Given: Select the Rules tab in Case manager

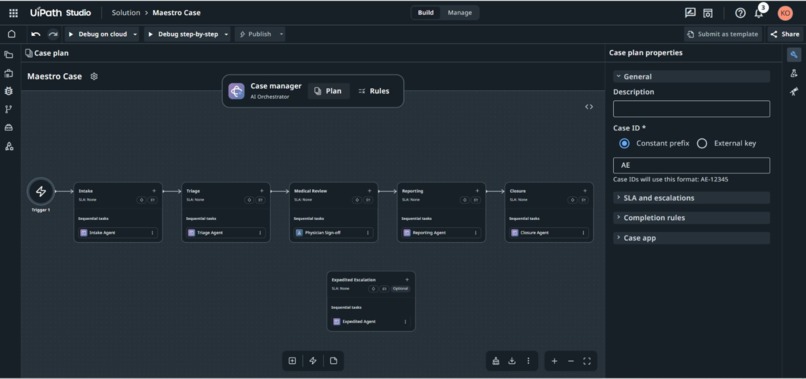Looking at the screenshot, I should pyautogui.click(x=374, y=91).
